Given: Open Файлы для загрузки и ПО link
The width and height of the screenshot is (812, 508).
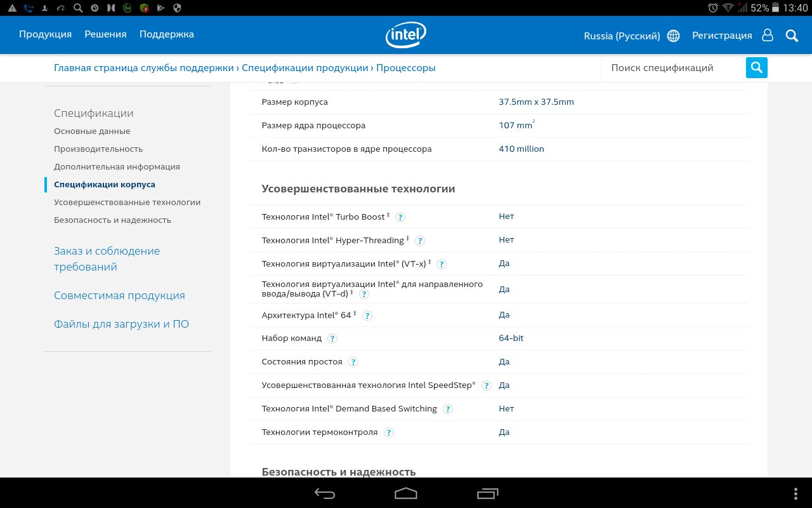Looking at the screenshot, I should tap(121, 324).
